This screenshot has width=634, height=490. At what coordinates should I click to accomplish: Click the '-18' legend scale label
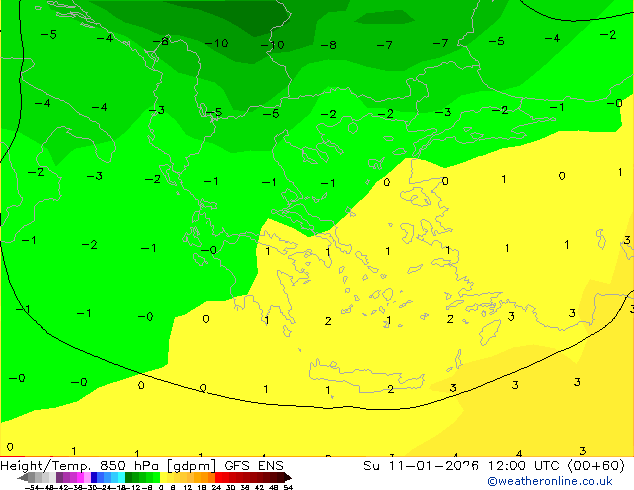(x=118, y=488)
